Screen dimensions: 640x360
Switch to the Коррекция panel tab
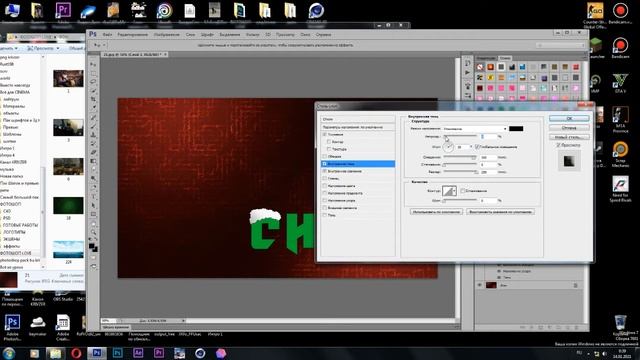pos(486,58)
